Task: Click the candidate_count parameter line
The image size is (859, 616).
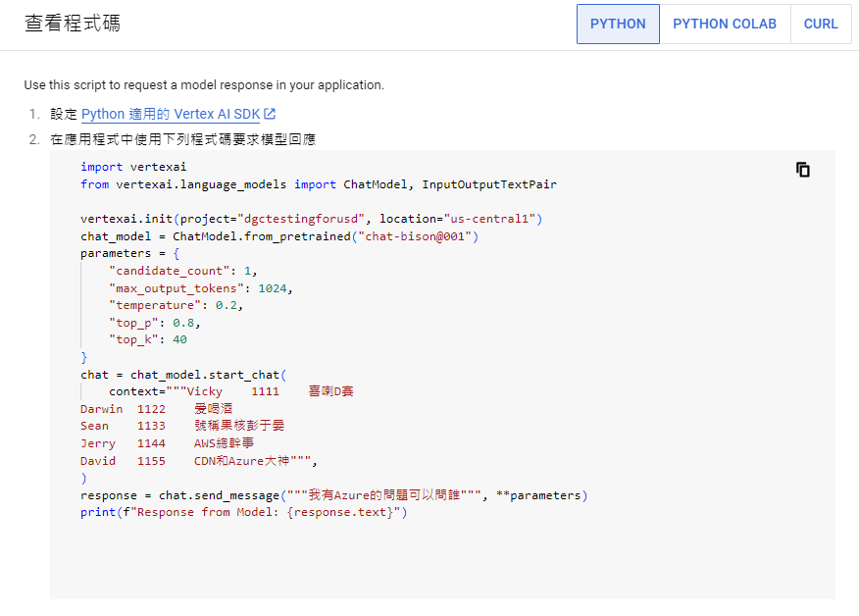Action: tap(183, 271)
